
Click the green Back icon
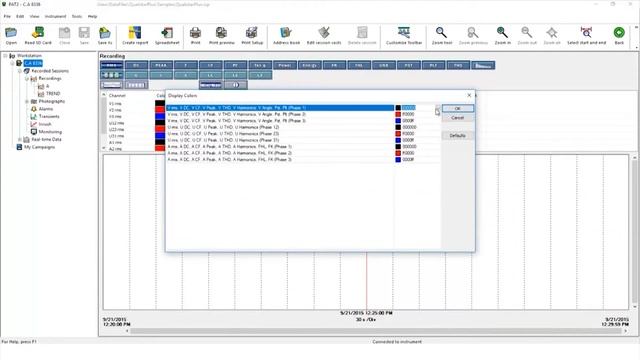619,36
